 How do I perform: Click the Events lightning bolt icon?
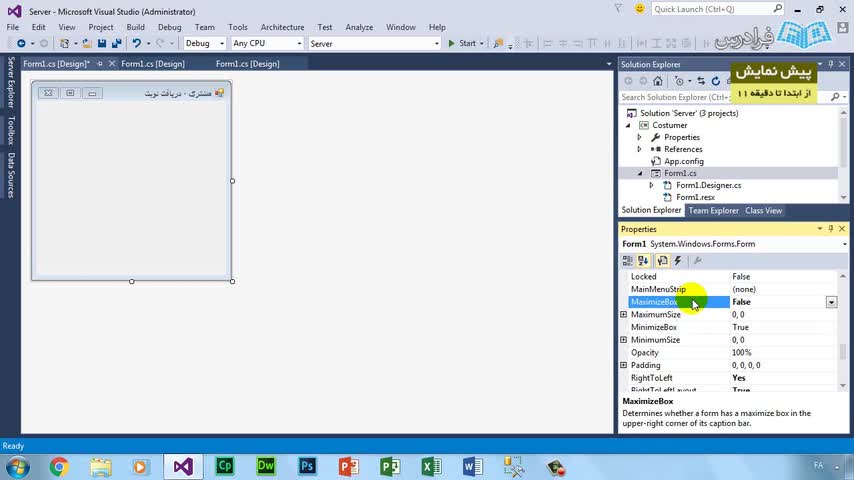pos(678,261)
